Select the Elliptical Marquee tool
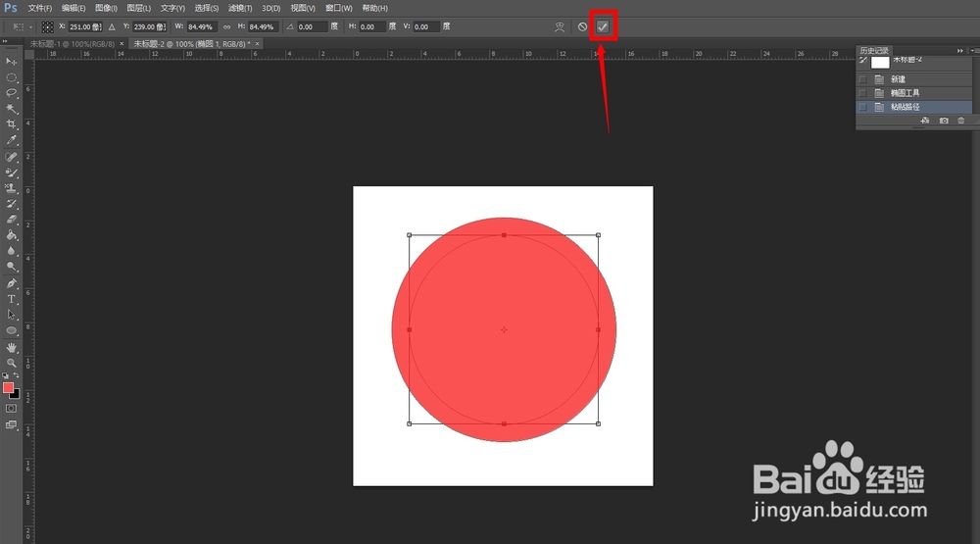This screenshot has height=544, width=980. coord(11,77)
